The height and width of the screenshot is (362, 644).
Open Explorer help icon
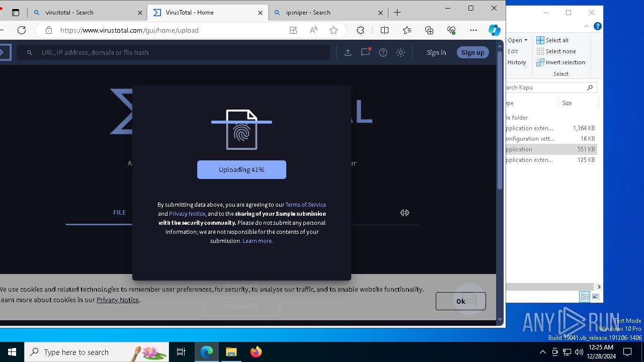click(597, 26)
